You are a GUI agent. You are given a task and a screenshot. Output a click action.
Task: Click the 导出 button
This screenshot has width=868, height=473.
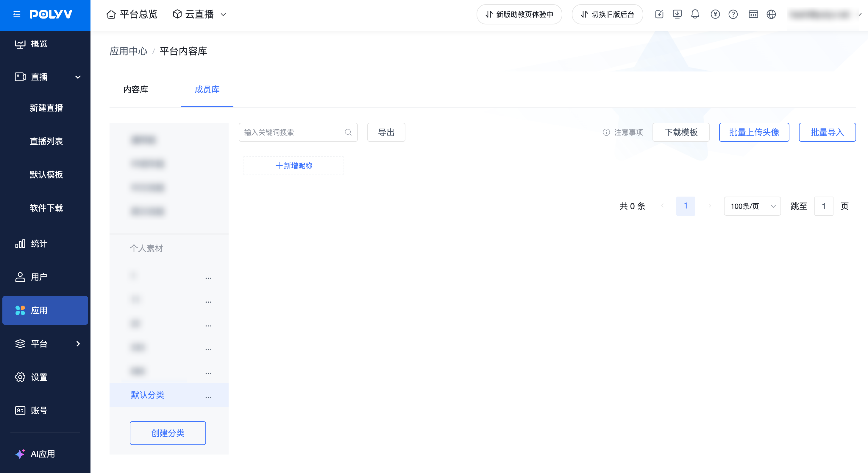coord(386,132)
